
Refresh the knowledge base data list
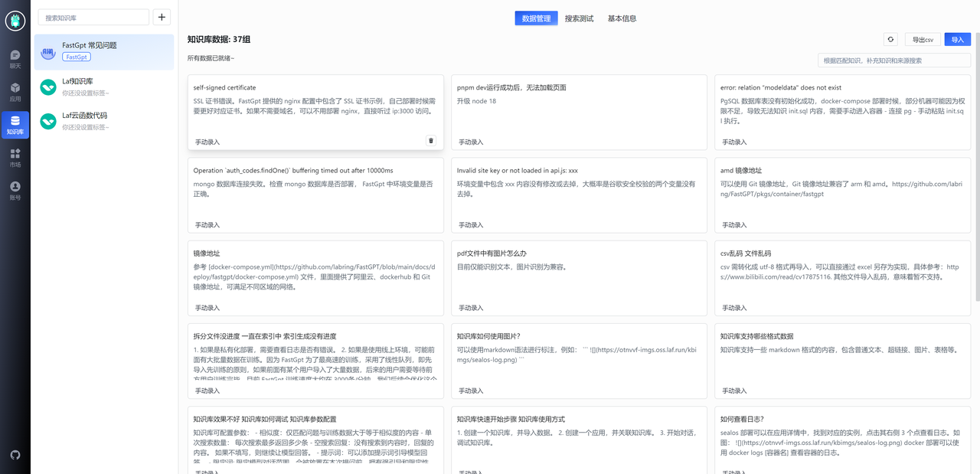click(890, 38)
